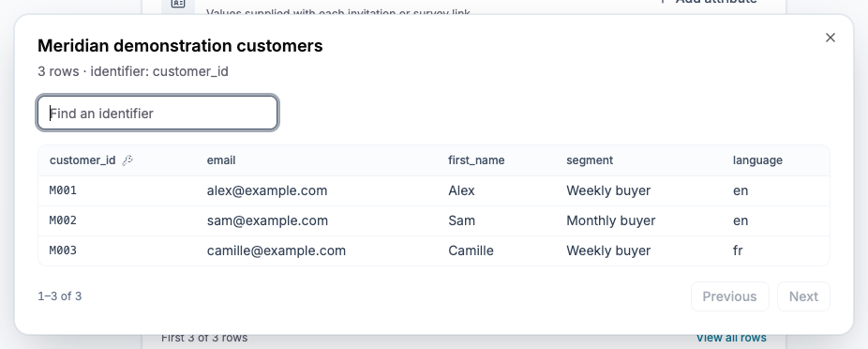This screenshot has width=868, height=349.
Task: Go to the Next page of rows
Action: pos(803,296)
